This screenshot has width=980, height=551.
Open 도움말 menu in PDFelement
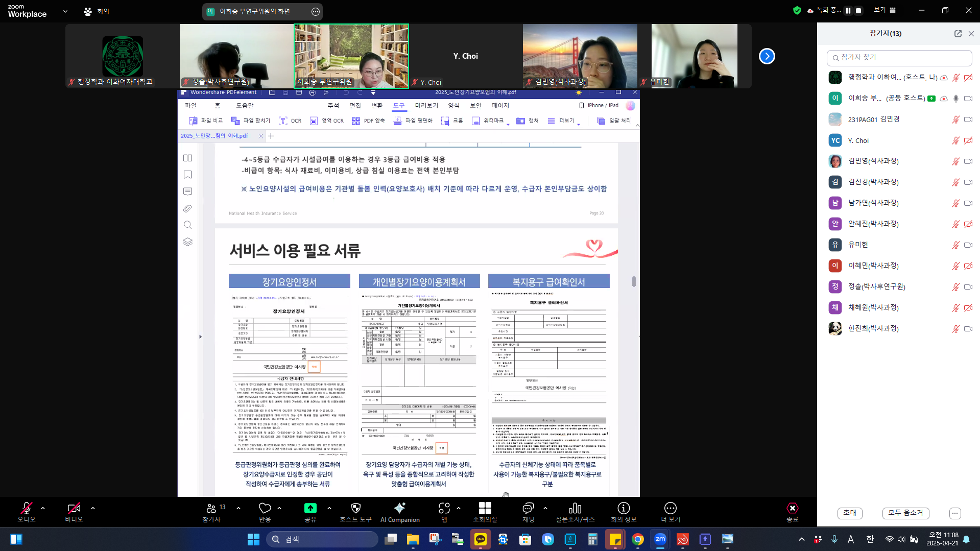tap(245, 106)
